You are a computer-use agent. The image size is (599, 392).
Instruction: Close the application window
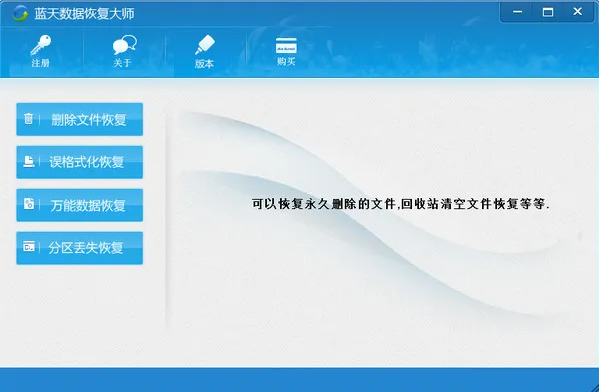point(578,12)
